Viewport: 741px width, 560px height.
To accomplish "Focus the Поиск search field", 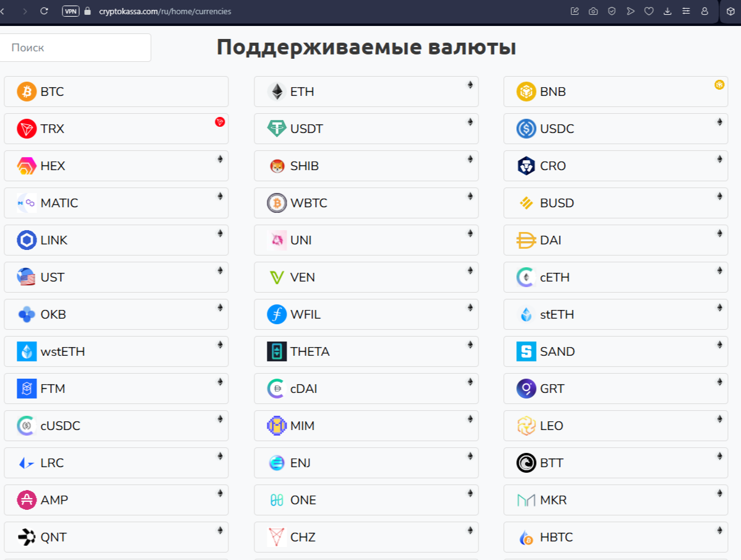I will click(75, 48).
